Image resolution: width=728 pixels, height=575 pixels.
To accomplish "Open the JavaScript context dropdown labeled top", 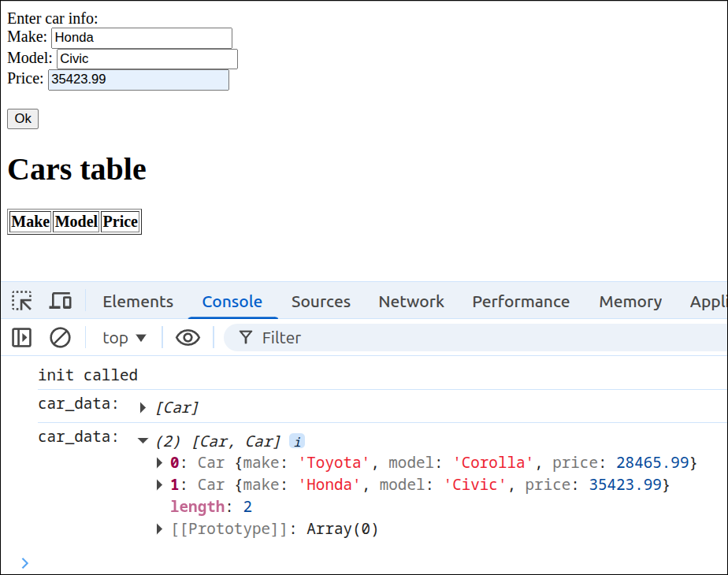I will [x=123, y=337].
